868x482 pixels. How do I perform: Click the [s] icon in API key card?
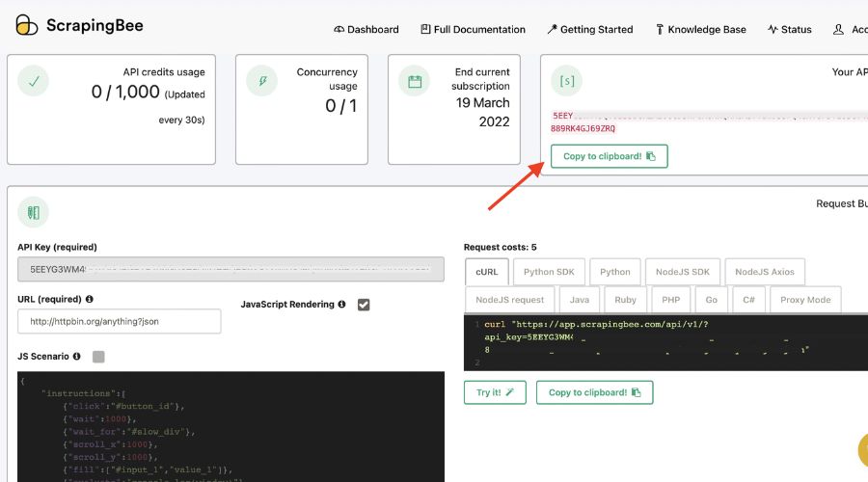click(567, 81)
